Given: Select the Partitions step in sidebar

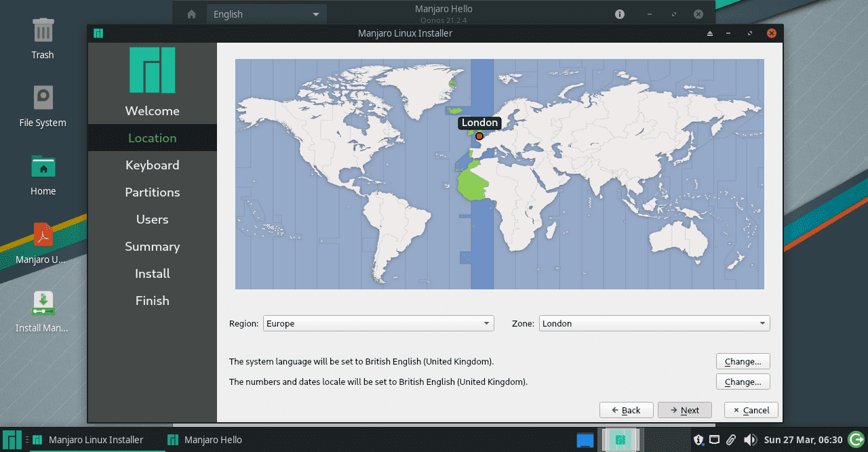Looking at the screenshot, I should click(153, 192).
